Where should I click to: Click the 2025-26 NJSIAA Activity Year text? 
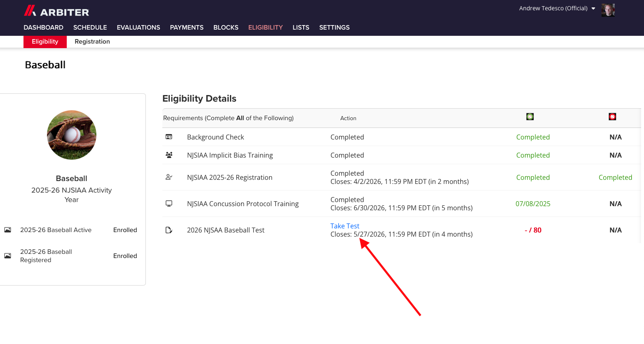pyautogui.click(x=72, y=195)
